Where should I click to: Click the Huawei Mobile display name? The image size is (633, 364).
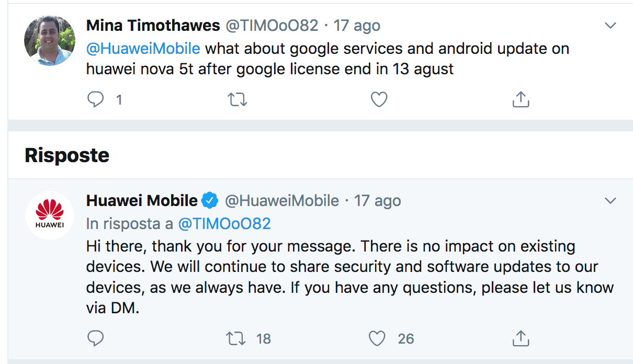click(142, 200)
